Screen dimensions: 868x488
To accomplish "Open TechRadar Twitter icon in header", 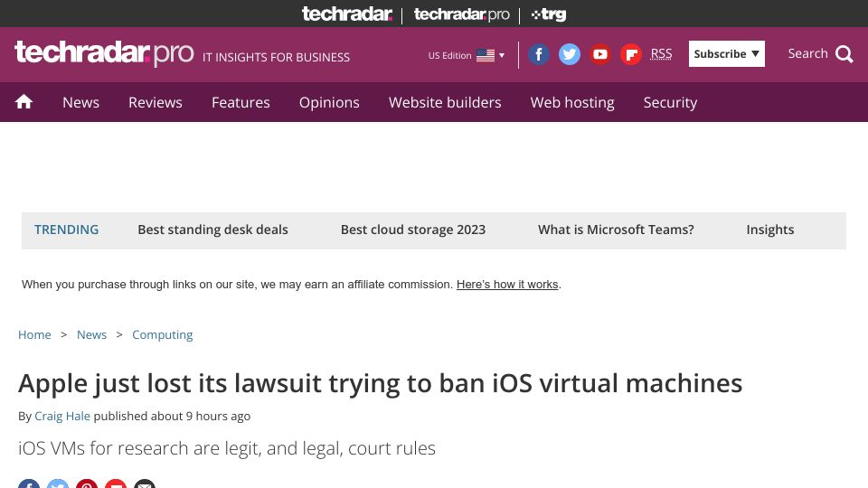I will tap(569, 54).
